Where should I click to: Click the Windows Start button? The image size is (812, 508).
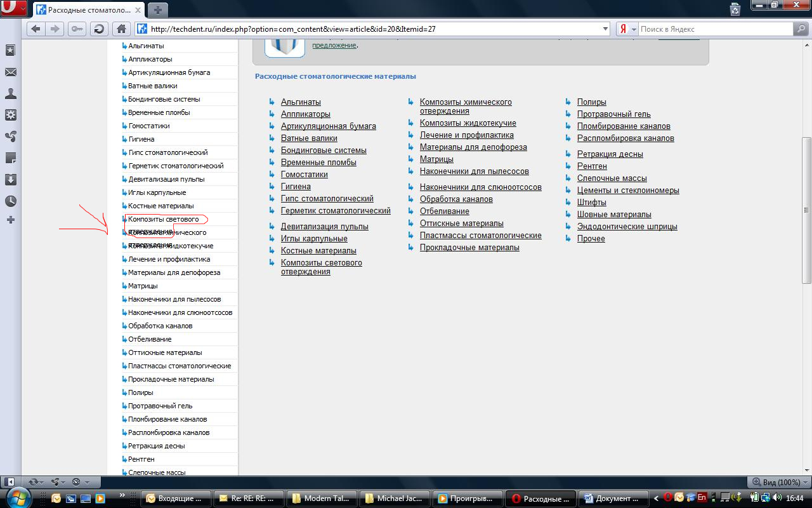17,498
